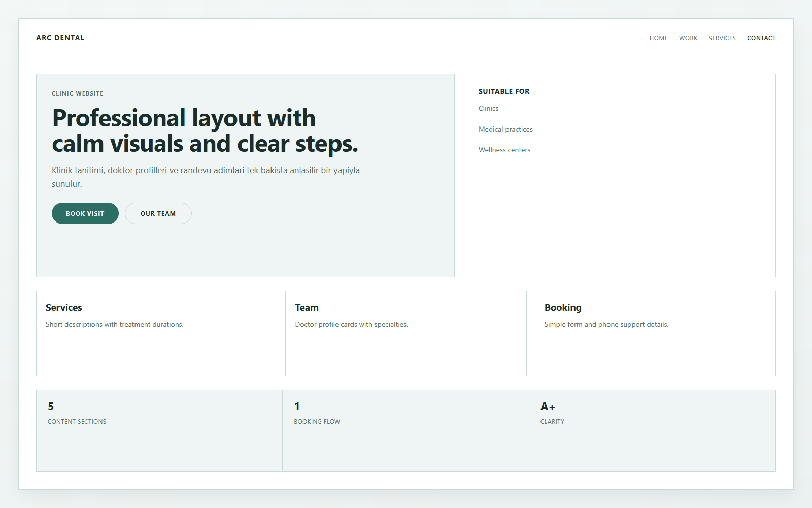
Task: Click the hero description paragraph text
Action: click(x=206, y=177)
